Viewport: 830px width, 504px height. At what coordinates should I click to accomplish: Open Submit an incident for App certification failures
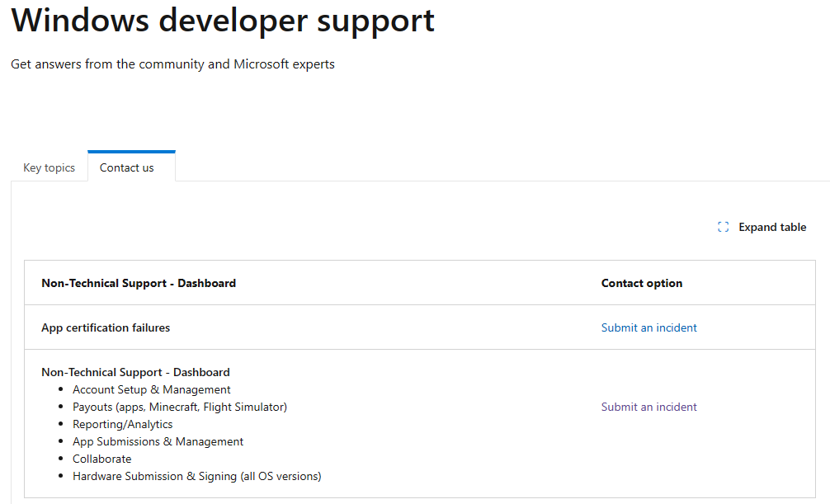pos(649,327)
